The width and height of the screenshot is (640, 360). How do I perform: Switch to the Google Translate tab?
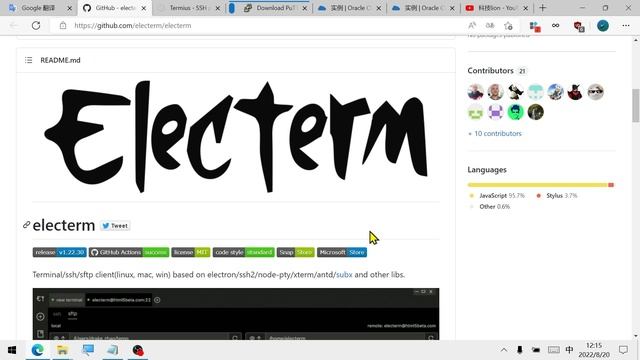coord(39,8)
